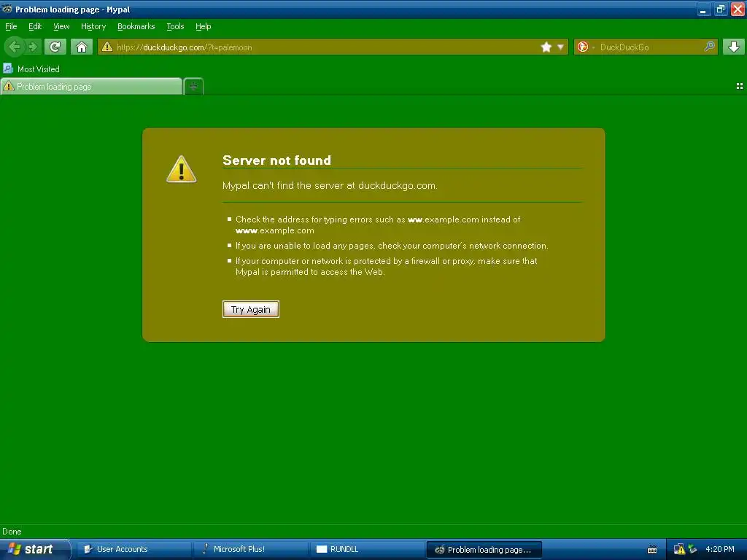Click the firewall or proxy hint text
The image size is (747, 560).
[x=387, y=266]
